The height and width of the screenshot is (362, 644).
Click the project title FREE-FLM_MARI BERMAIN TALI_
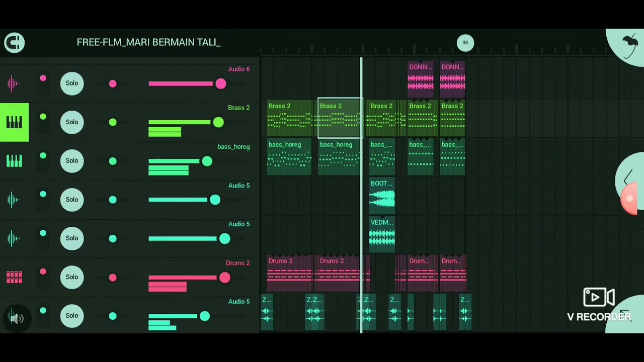[148, 42]
